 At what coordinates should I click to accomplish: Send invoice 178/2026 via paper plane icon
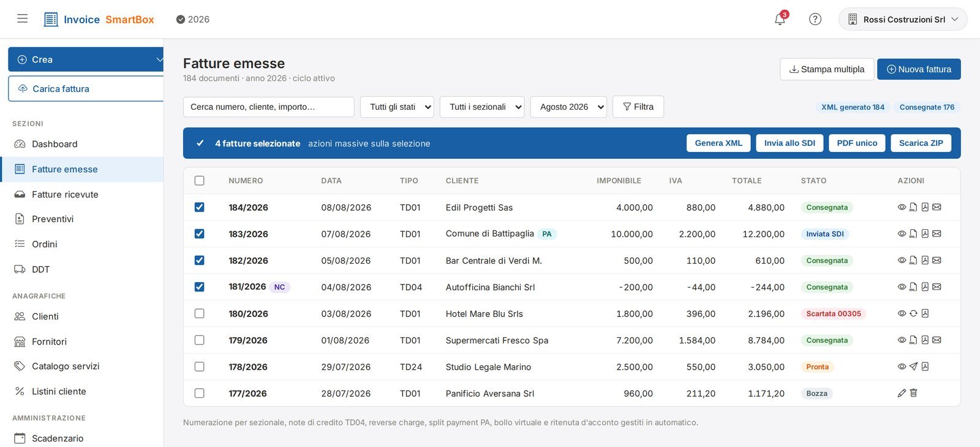click(x=913, y=367)
